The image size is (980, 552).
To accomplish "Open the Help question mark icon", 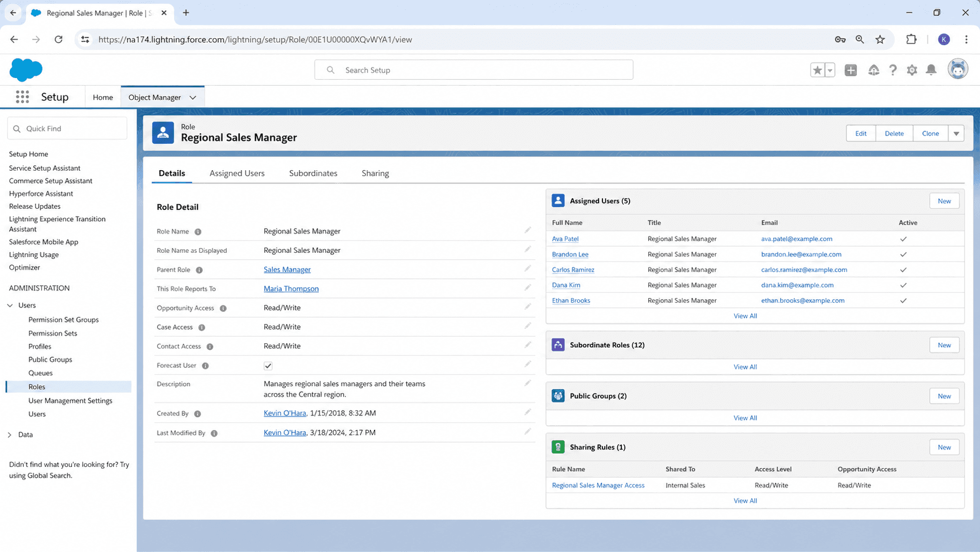I will pos(893,70).
